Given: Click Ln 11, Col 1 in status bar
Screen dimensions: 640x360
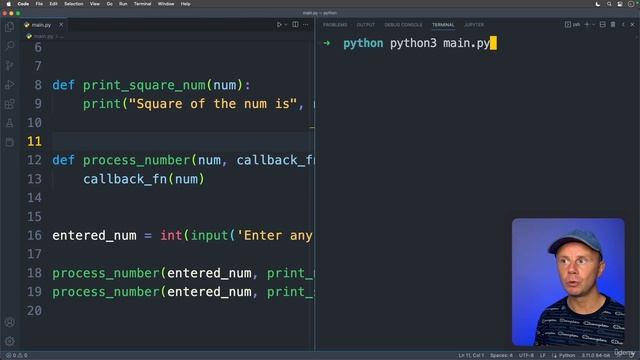Looking at the screenshot, I should tap(471, 355).
